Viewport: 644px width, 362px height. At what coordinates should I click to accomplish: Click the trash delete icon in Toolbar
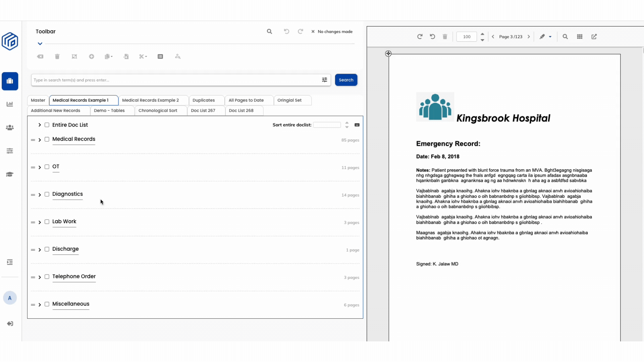click(57, 57)
